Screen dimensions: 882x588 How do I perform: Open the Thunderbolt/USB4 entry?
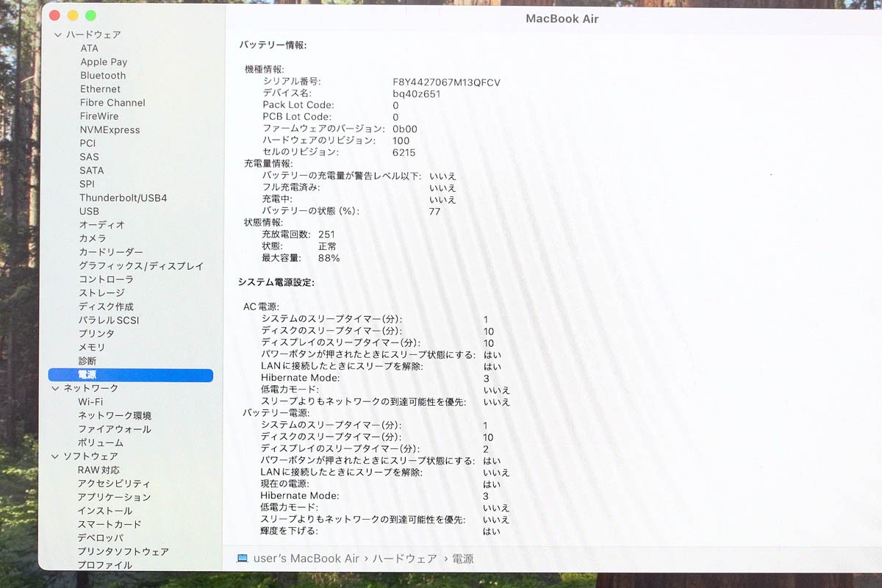pyautogui.click(x=123, y=198)
